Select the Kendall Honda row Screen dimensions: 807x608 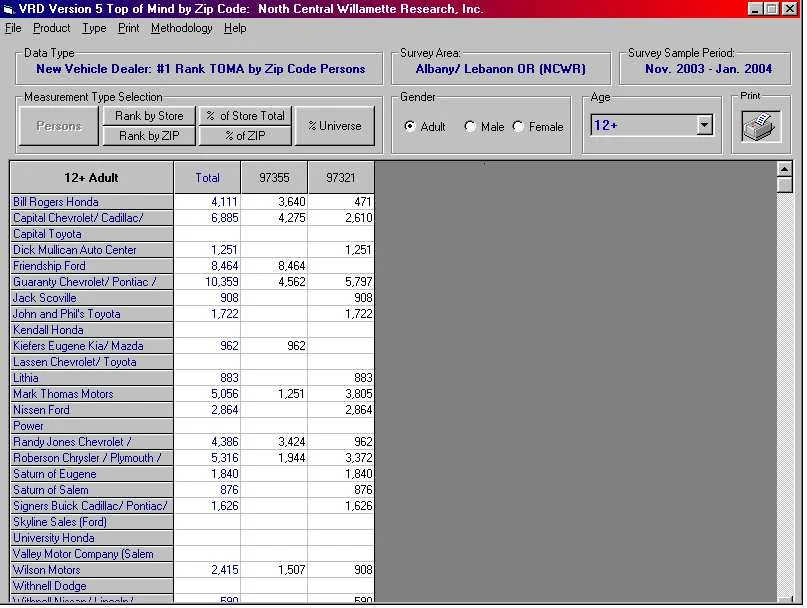(92, 329)
